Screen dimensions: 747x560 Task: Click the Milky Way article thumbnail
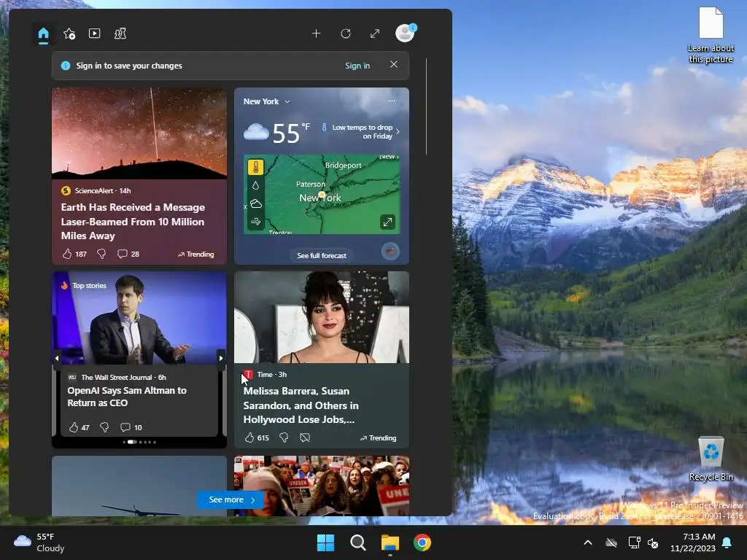pyautogui.click(x=139, y=133)
